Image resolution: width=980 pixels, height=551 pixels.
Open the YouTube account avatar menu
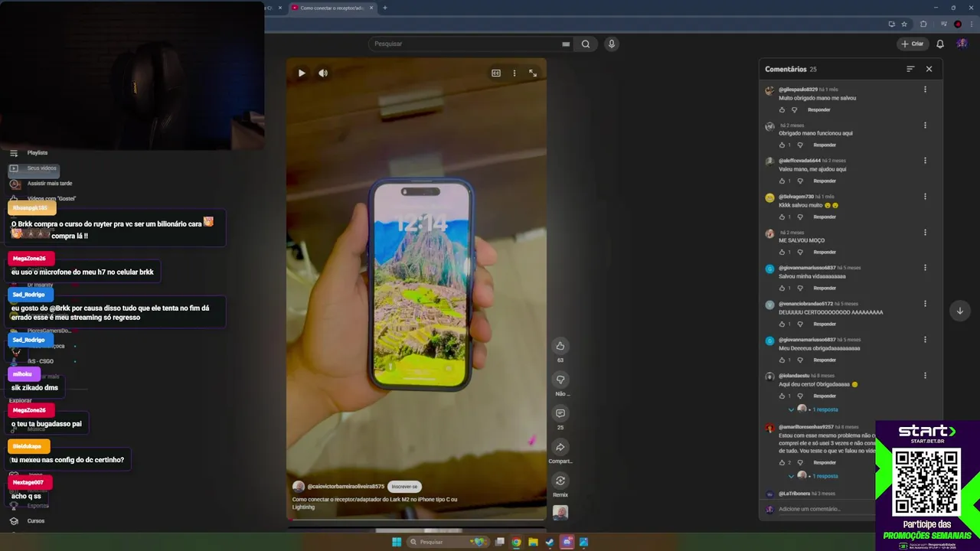coord(962,44)
